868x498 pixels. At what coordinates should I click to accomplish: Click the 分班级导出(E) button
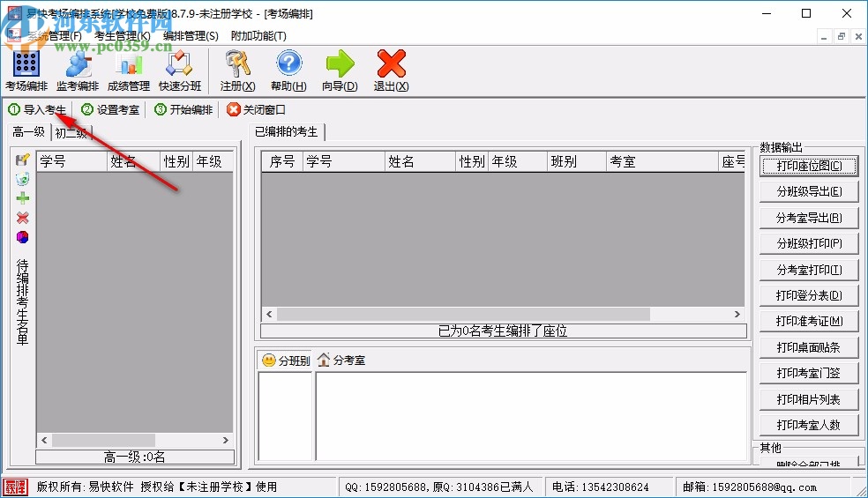coord(809,191)
